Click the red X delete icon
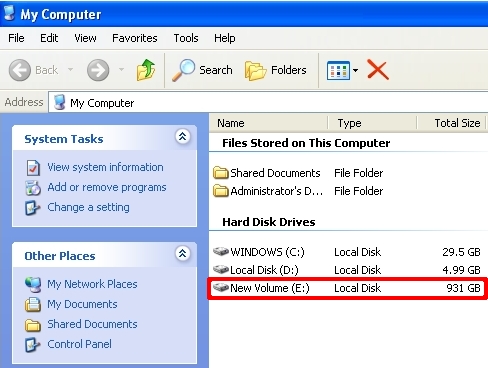This screenshot has height=368, width=488. [x=378, y=70]
